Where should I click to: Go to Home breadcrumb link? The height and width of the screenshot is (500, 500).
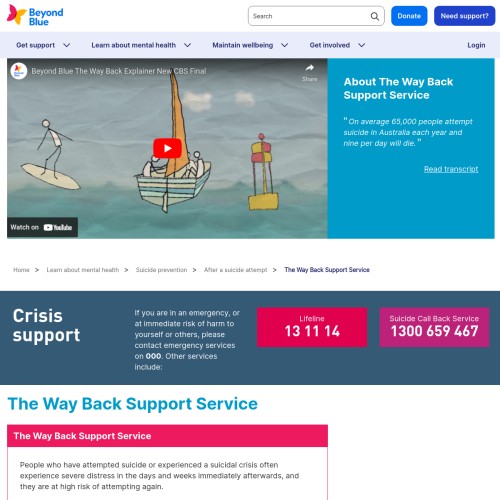tap(21, 270)
